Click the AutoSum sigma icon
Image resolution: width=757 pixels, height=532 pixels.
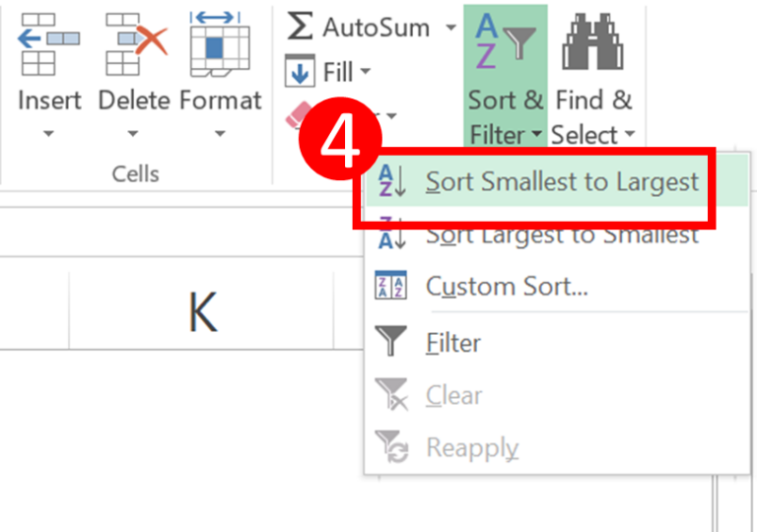click(300, 27)
